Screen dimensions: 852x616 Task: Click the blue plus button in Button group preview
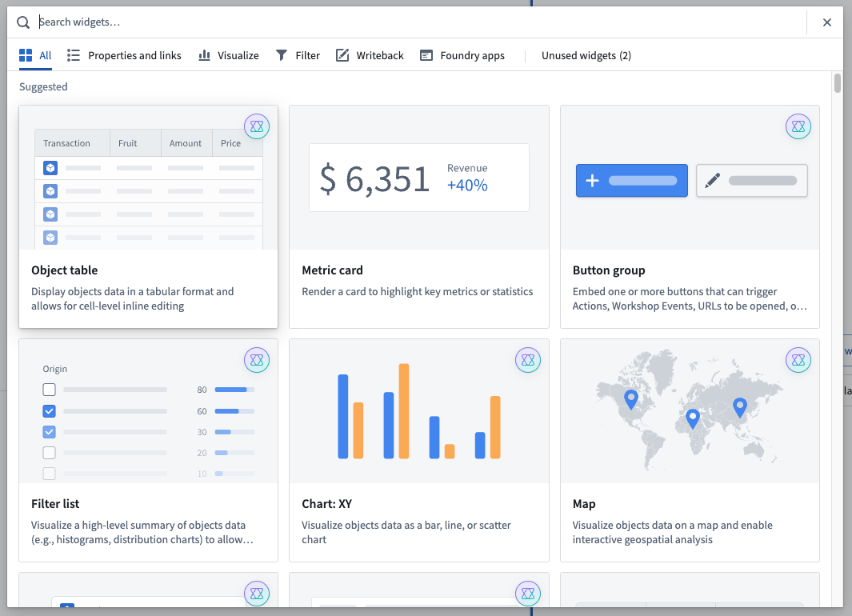(632, 180)
